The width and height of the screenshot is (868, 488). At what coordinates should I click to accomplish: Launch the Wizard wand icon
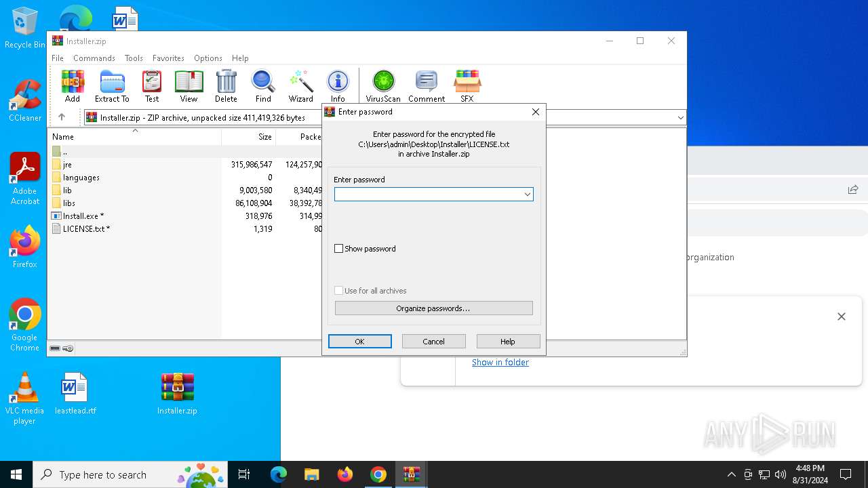300,86
